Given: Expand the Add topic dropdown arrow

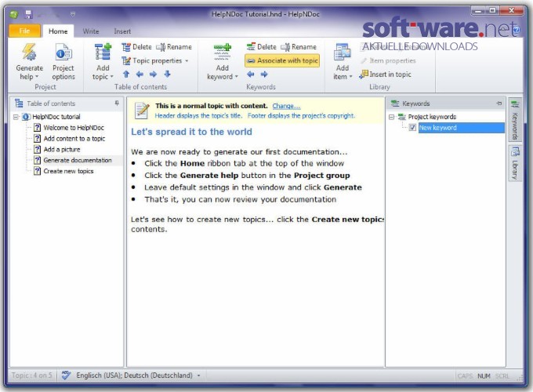Looking at the screenshot, I should pyautogui.click(x=111, y=77).
